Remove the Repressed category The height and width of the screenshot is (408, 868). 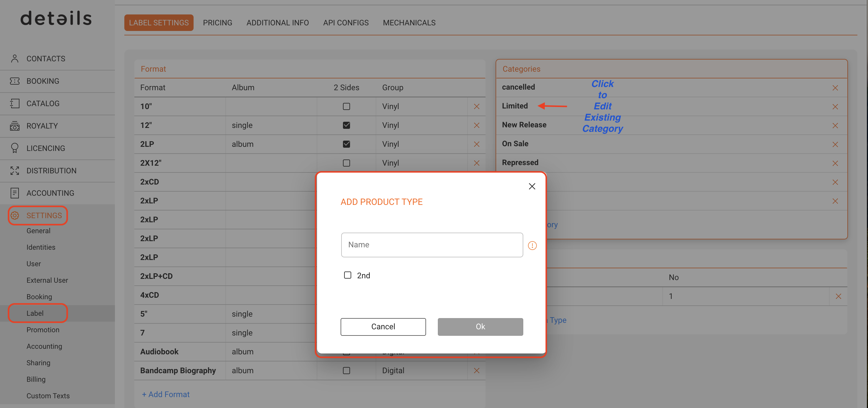click(x=835, y=164)
